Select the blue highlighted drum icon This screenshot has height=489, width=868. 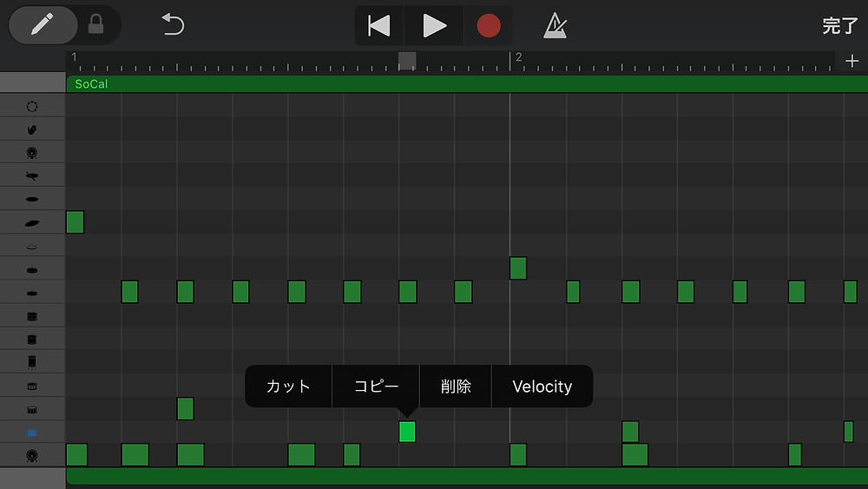point(32,433)
